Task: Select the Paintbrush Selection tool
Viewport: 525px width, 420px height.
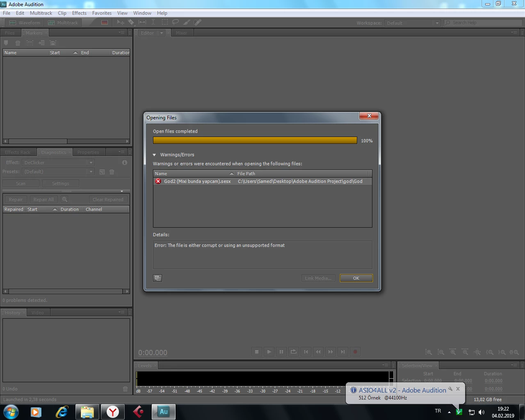Action: 187,22
